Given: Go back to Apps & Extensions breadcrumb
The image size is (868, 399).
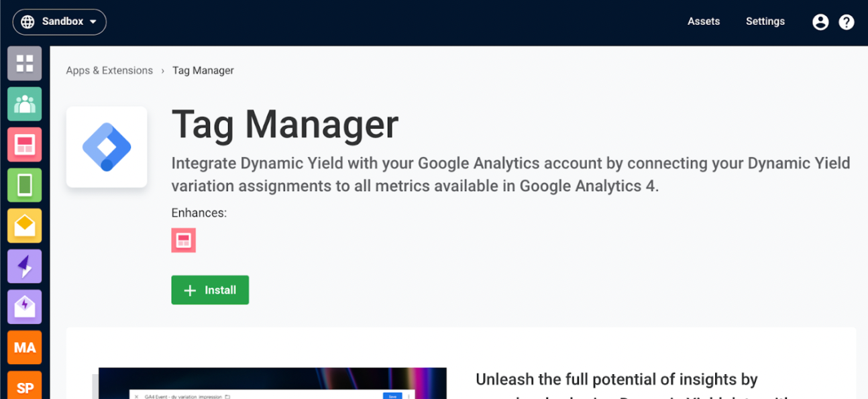Looking at the screenshot, I should click(x=109, y=70).
